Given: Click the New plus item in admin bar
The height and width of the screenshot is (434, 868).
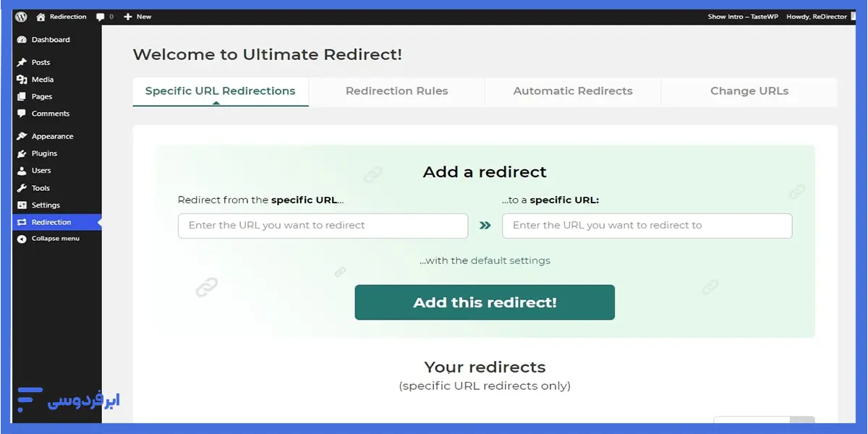Looking at the screenshot, I should tap(137, 17).
